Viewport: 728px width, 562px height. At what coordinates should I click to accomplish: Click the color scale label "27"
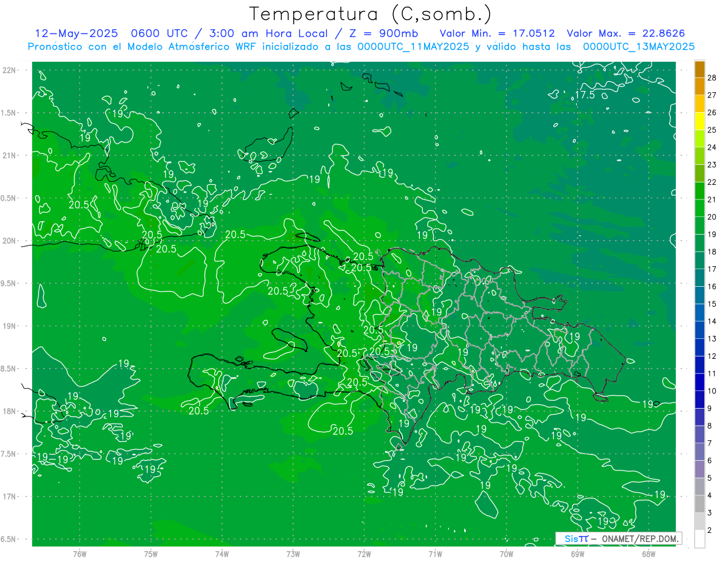712,95
